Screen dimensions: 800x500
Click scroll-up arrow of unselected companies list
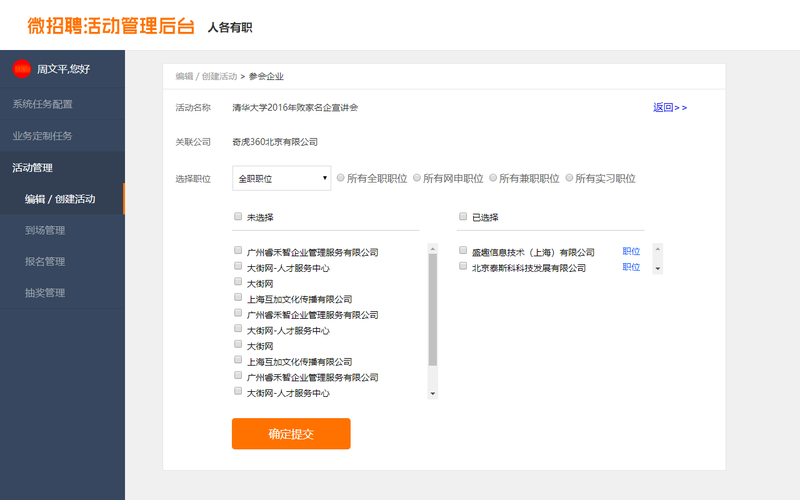click(433, 249)
